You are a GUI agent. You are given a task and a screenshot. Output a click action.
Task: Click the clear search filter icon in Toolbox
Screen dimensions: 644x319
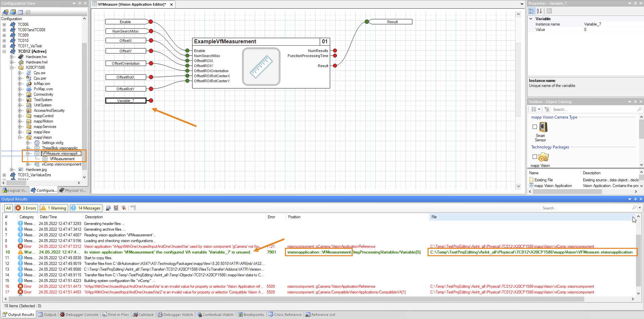(x=547, y=109)
